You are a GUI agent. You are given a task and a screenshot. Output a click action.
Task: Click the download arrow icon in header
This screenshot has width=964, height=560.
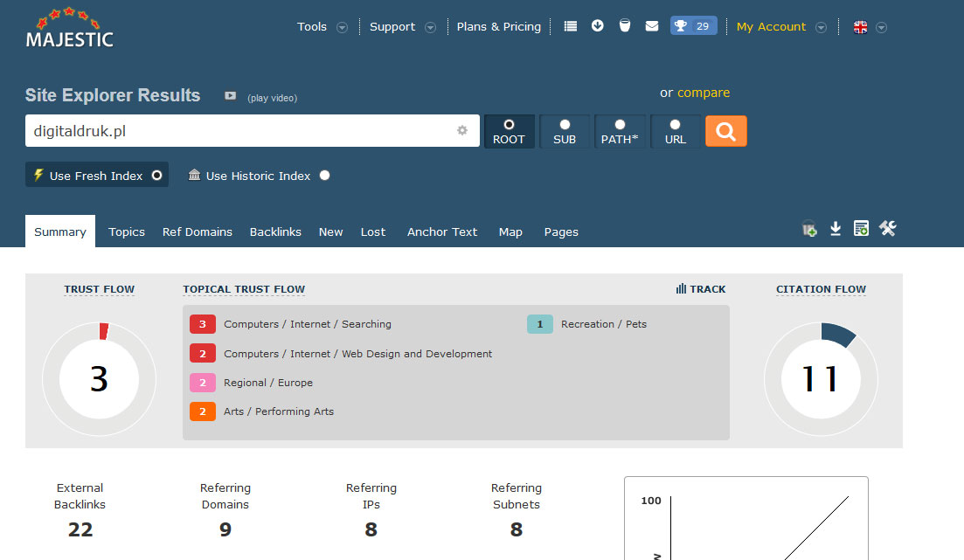point(598,26)
